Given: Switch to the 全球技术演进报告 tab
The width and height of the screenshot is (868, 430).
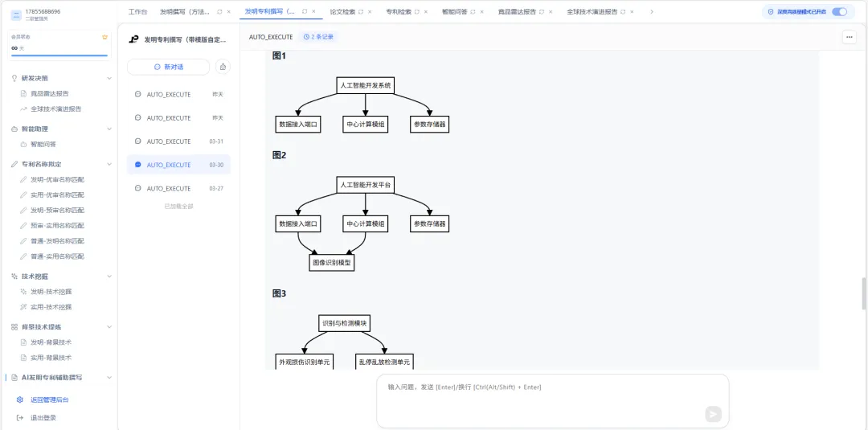Looking at the screenshot, I should pyautogui.click(x=592, y=11).
